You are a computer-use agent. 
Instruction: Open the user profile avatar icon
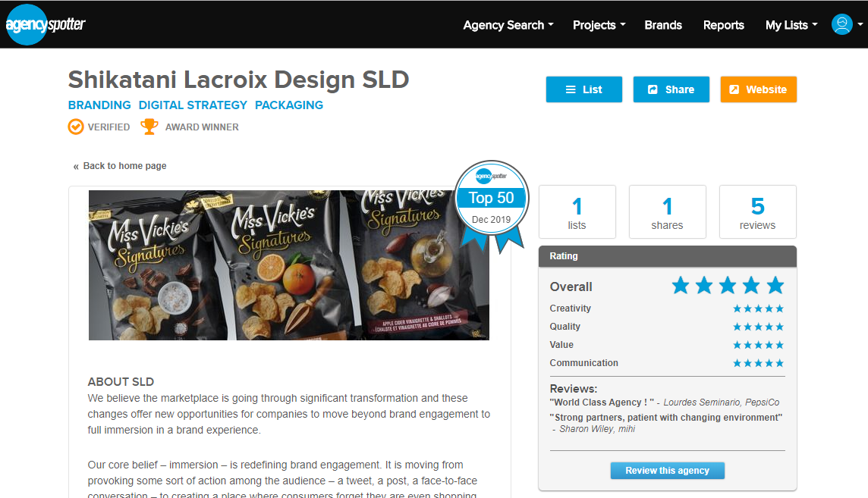click(841, 24)
